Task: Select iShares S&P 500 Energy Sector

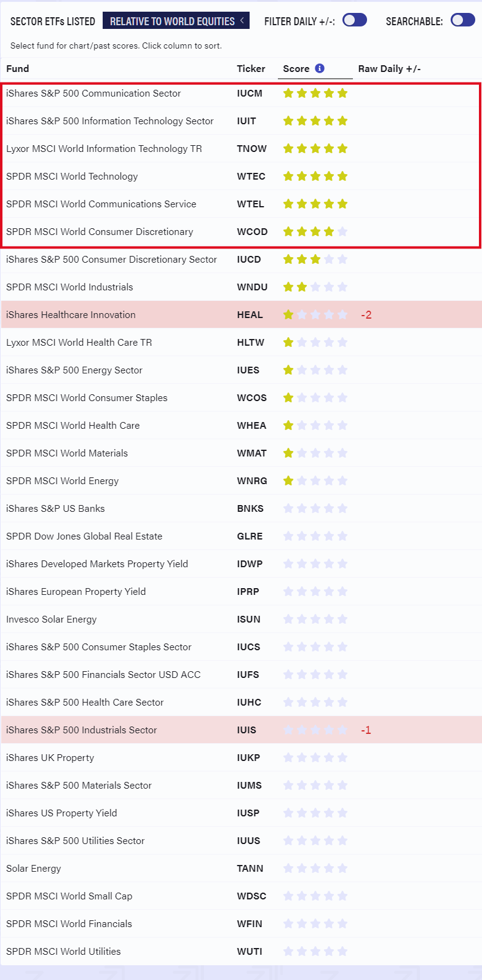Action: pos(74,370)
